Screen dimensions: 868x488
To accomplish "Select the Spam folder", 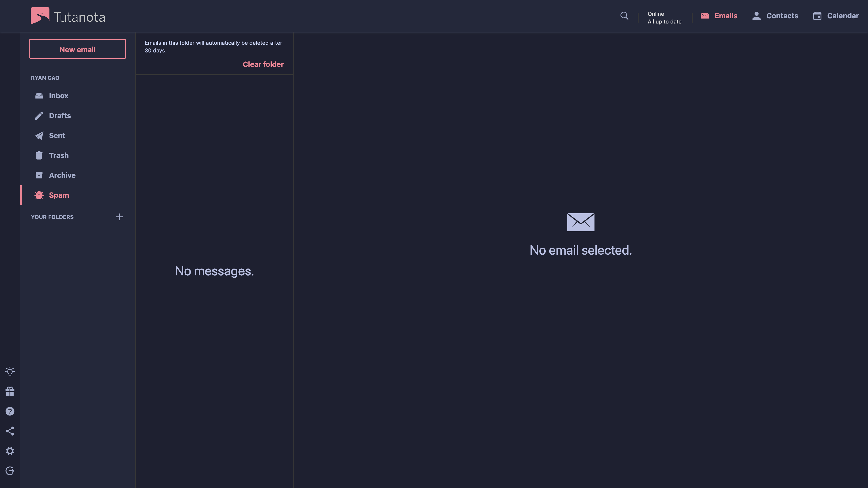I will tap(78, 195).
